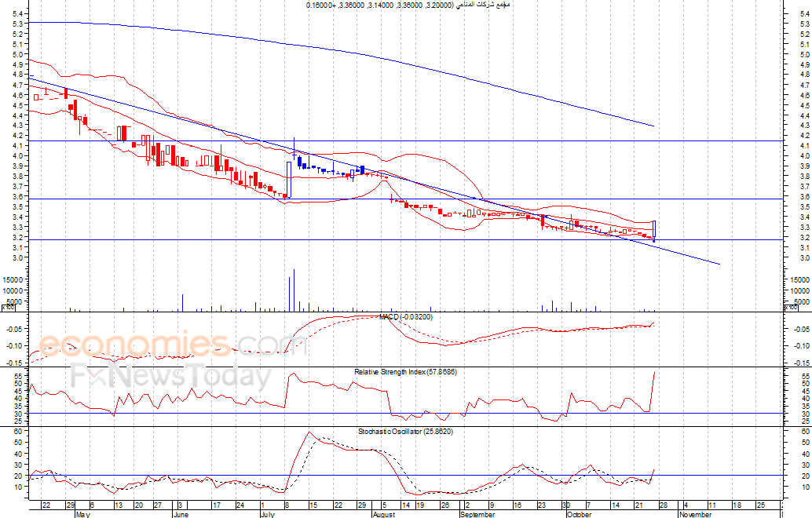Select the October month label

(x=579, y=514)
